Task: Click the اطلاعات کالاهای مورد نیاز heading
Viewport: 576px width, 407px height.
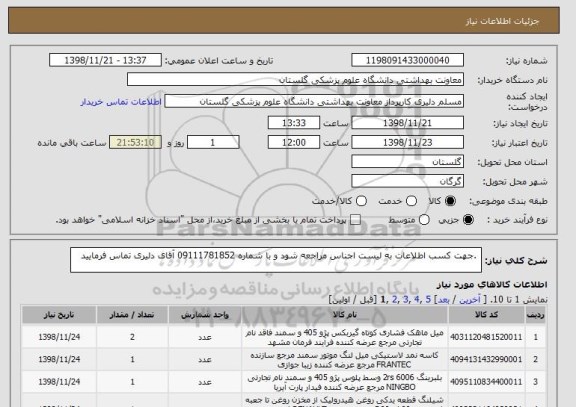Action: pyautogui.click(x=492, y=284)
